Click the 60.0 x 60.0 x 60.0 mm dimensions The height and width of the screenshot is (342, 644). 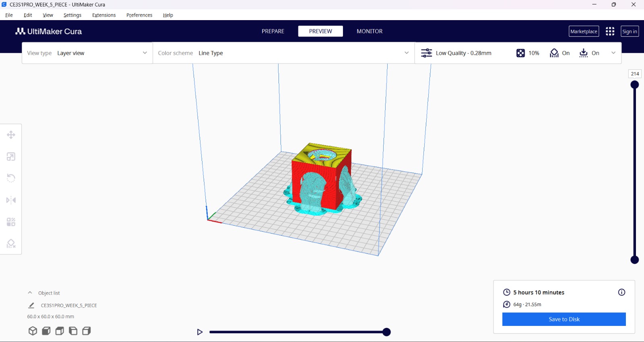(x=51, y=317)
